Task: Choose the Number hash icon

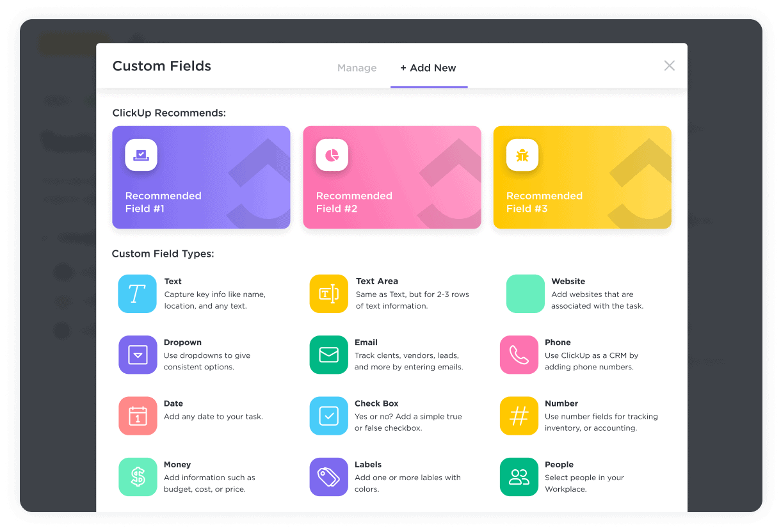Action: [519, 416]
